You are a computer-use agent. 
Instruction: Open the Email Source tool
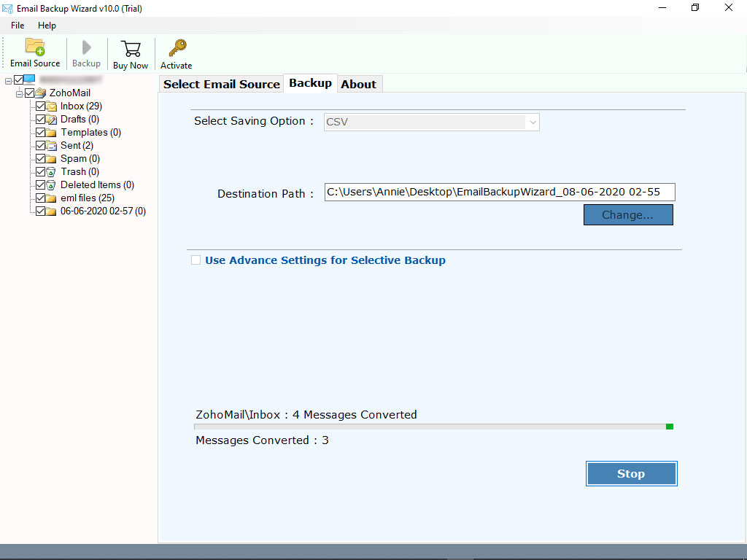click(34, 51)
